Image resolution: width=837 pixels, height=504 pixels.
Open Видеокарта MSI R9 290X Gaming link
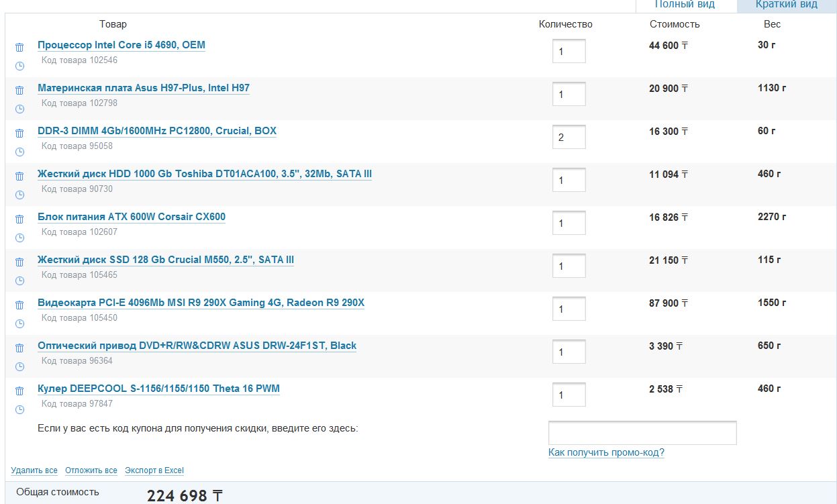[201, 303]
